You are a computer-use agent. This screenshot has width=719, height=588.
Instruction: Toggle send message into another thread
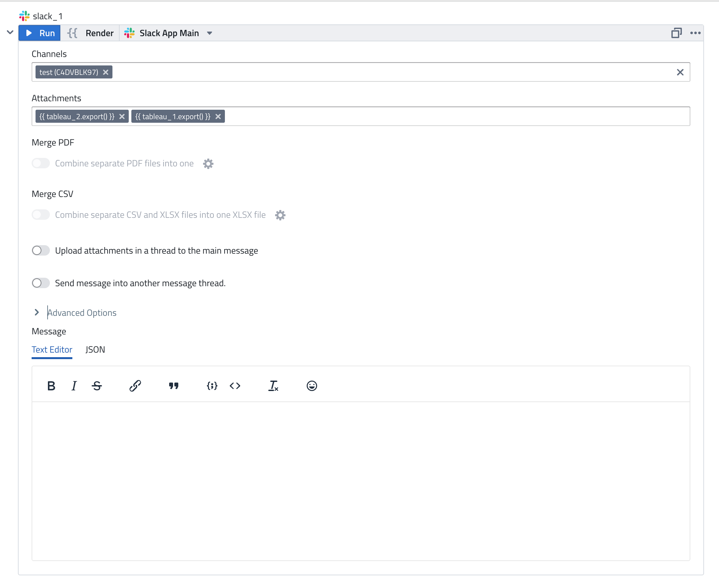click(x=41, y=283)
